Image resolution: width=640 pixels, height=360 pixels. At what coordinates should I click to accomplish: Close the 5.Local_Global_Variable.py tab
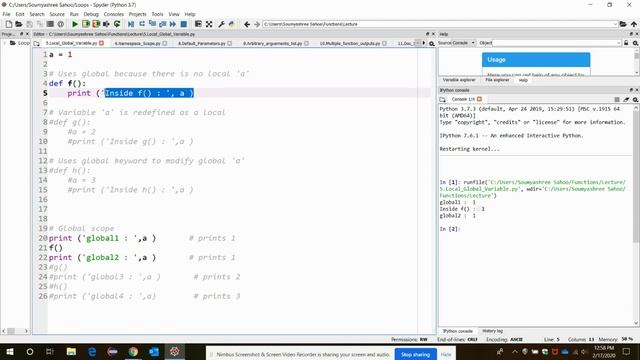[x=101, y=43]
